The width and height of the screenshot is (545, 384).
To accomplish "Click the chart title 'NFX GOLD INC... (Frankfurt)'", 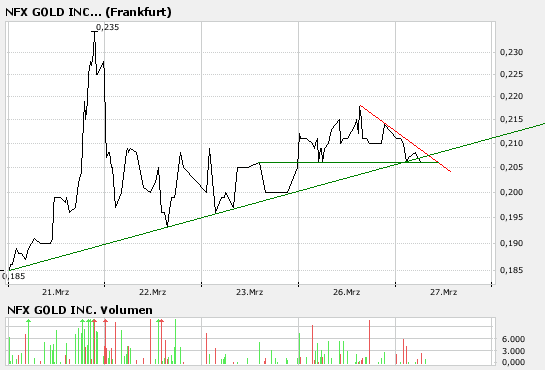I will coord(88,12).
